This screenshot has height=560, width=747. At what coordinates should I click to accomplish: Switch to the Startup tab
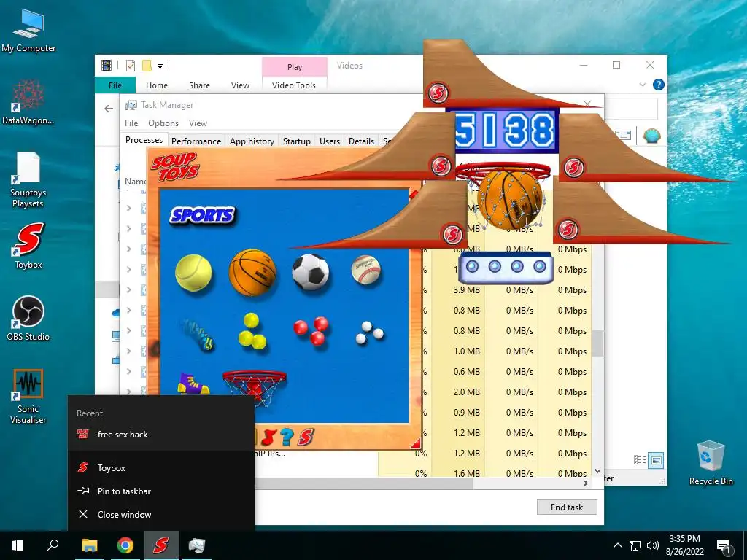[297, 141]
